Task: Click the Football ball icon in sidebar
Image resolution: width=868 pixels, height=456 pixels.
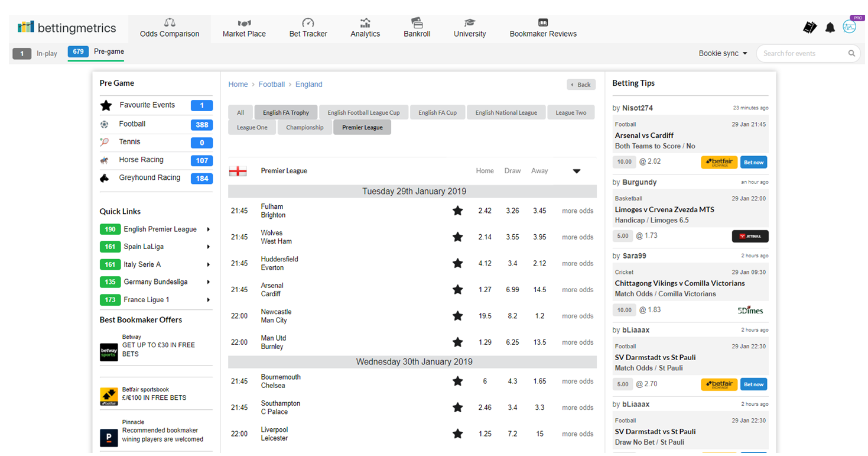Action: pos(105,124)
